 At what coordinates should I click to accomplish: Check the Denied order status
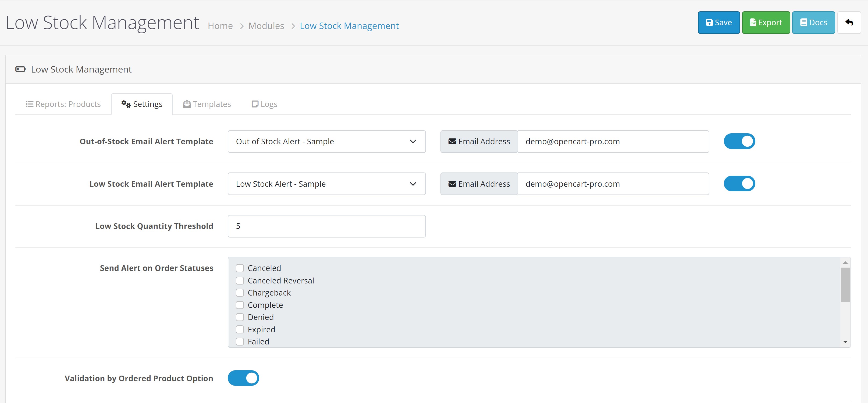click(x=240, y=317)
